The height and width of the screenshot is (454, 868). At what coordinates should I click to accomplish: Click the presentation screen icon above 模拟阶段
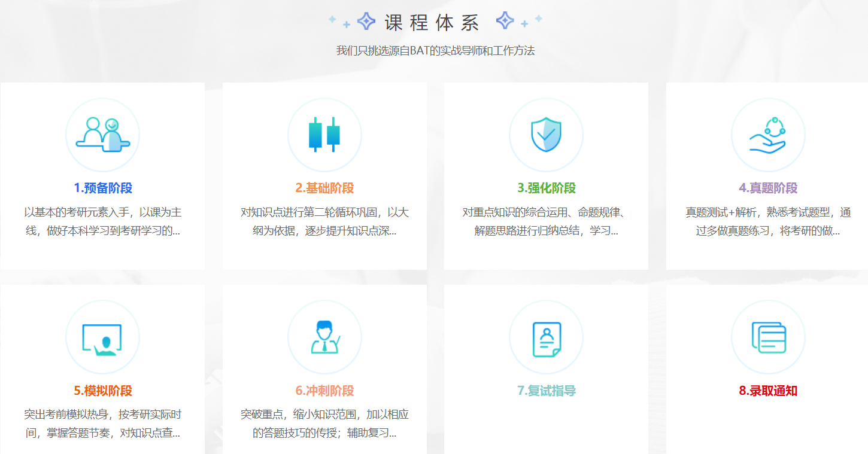point(102,340)
